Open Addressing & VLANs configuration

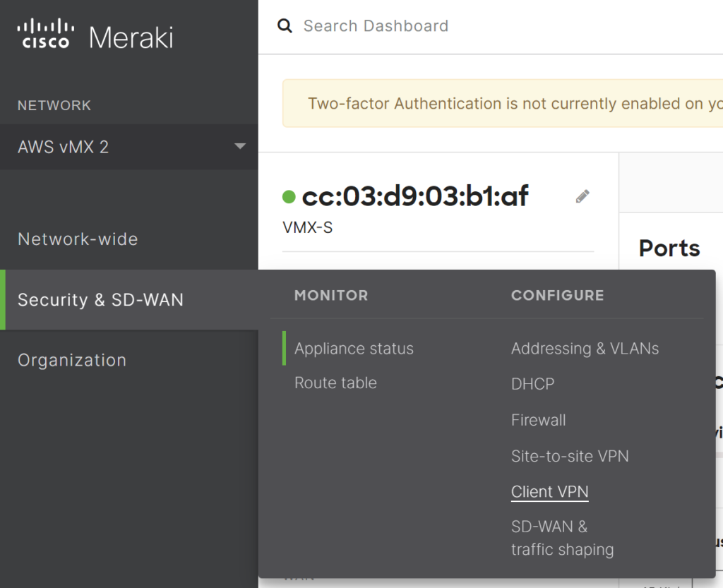585,348
